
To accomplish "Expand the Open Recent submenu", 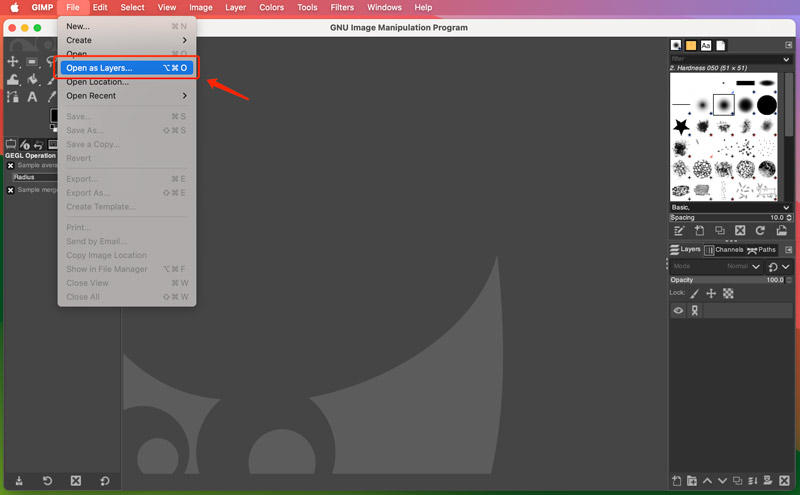I will [x=127, y=95].
